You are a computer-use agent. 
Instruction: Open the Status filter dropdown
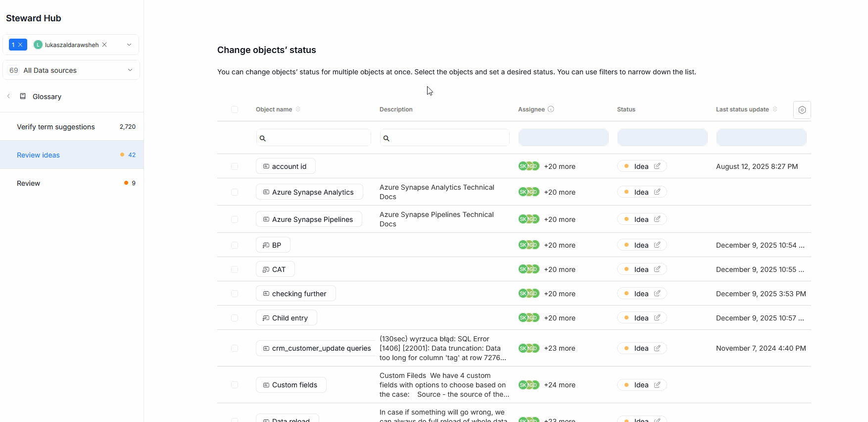(x=662, y=137)
